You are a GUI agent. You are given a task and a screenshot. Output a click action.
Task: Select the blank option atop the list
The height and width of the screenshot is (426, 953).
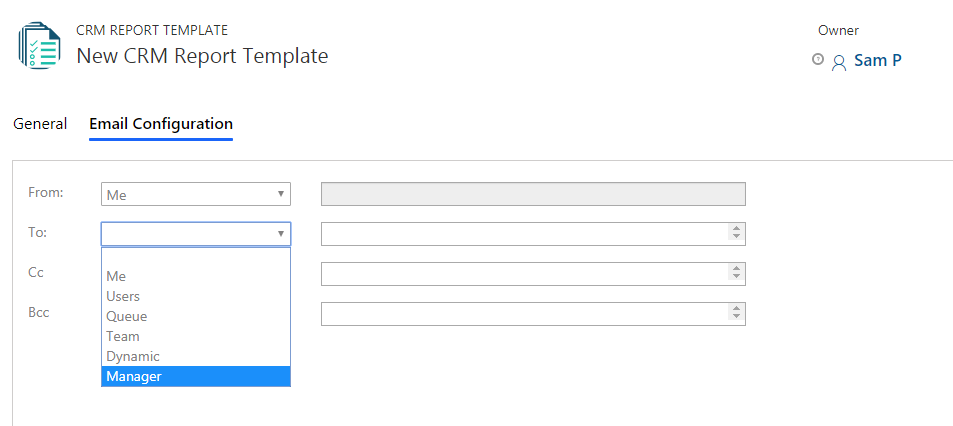coord(196,258)
